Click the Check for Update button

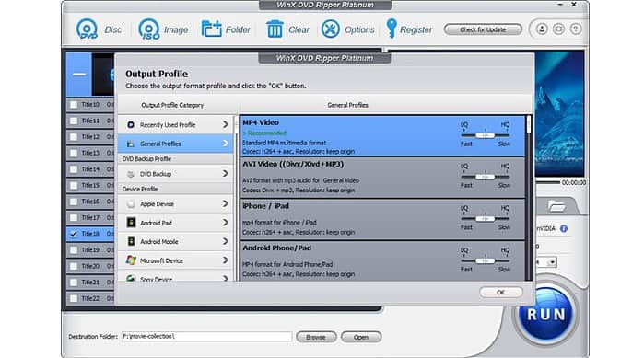click(x=483, y=29)
